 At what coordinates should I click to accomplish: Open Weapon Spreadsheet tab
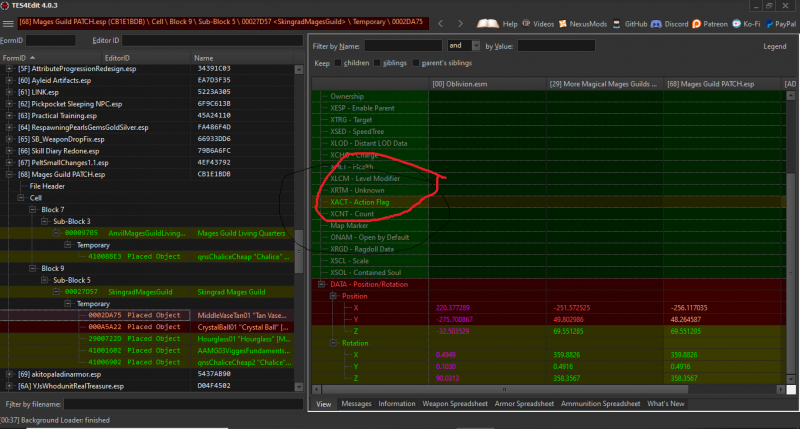pyautogui.click(x=455, y=403)
